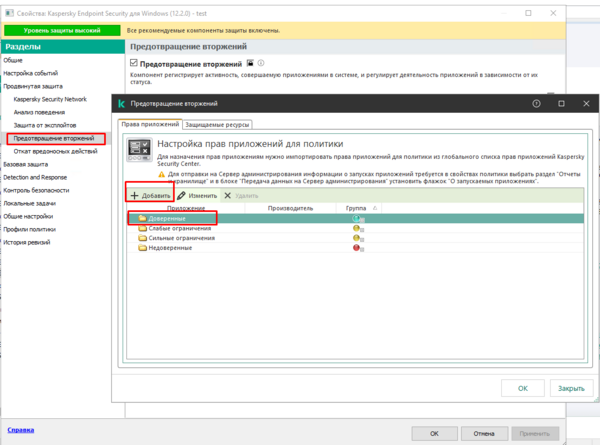Click OK in the properties window
This screenshot has height=445, width=600.
[434, 434]
